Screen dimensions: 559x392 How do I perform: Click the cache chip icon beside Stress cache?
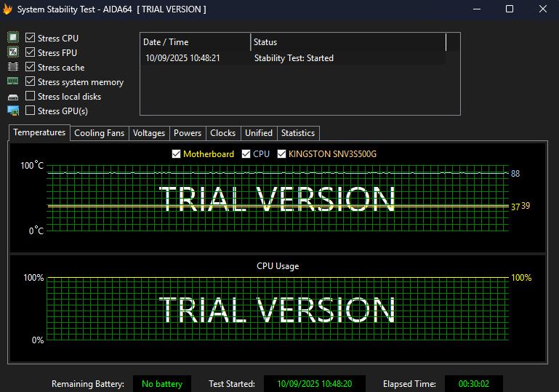tap(13, 67)
